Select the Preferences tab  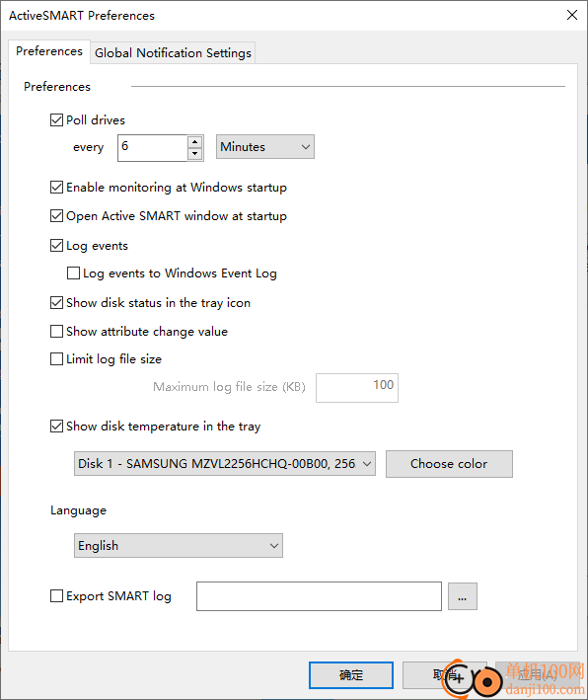(x=49, y=51)
